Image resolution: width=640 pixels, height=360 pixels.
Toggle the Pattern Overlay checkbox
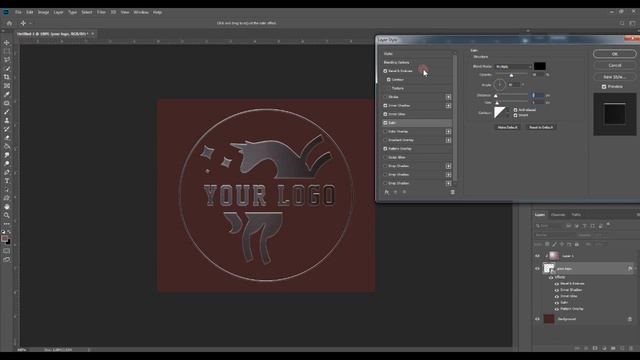point(385,149)
